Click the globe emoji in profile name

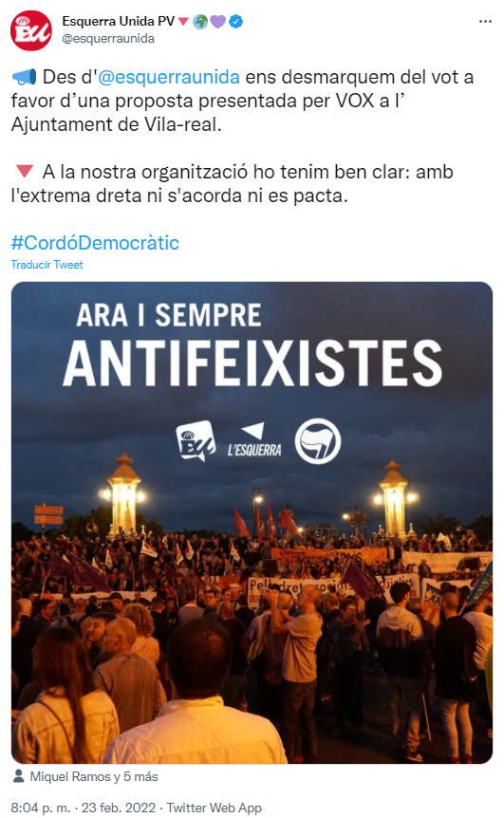[x=200, y=22]
